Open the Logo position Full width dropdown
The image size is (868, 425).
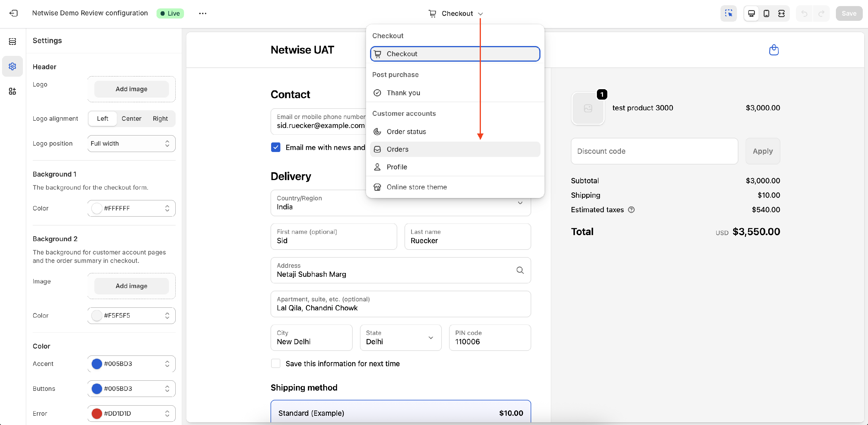[x=131, y=144]
